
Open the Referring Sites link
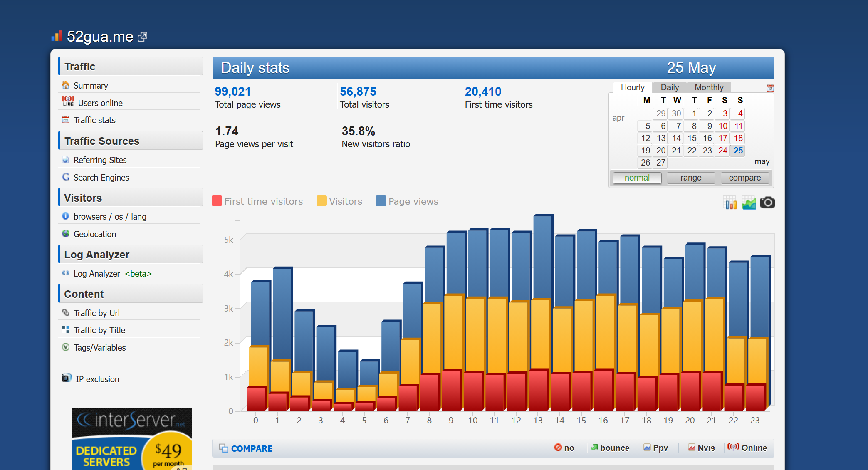pyautogui.click(x=100, y=160)
